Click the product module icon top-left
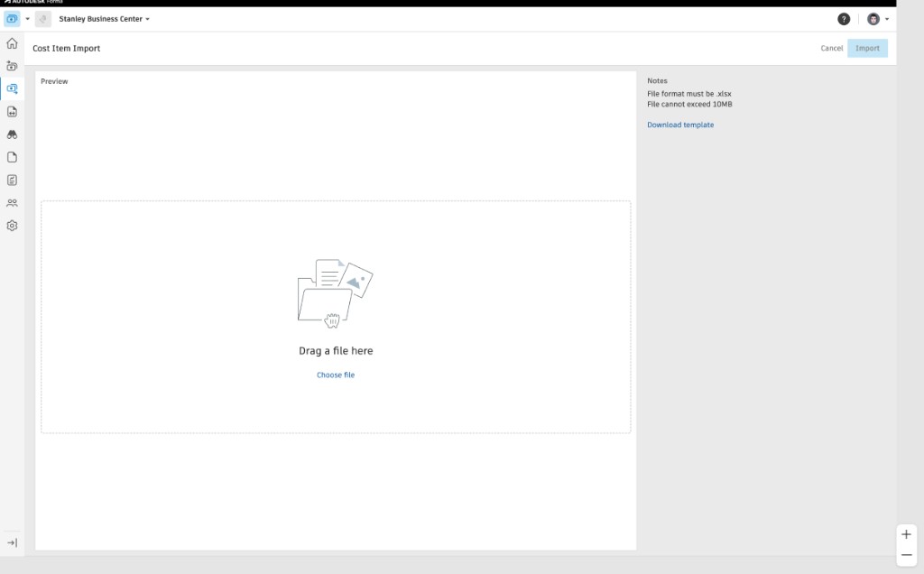The image size is (924, 574). coord(12,19)
